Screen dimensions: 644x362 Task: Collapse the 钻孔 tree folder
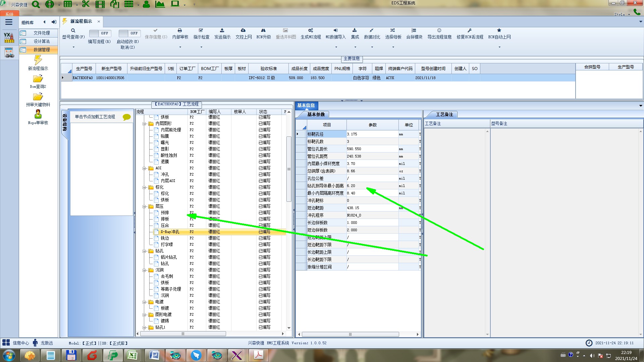click(x=145, y=251)
